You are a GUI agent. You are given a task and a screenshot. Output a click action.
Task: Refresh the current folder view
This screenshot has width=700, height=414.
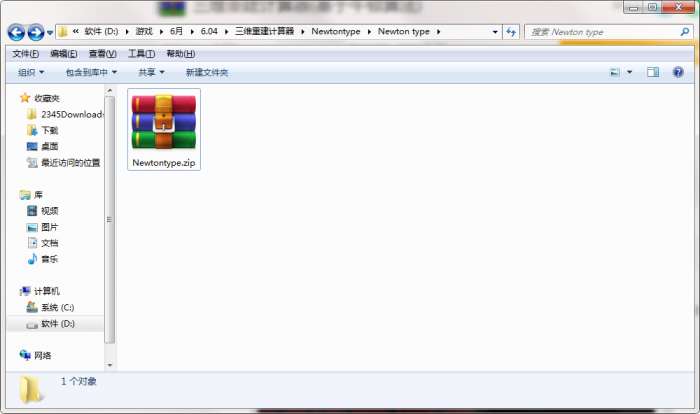coord(511,32)
